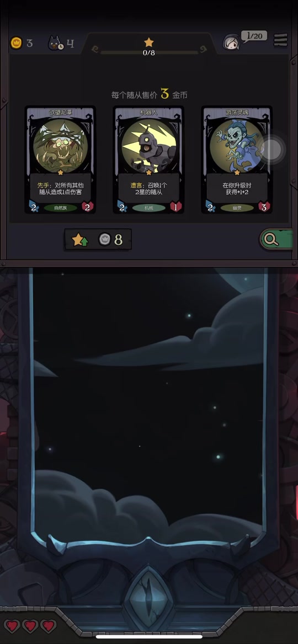Open the 1/20 speech bubble
This screenshot has height=644, width=298.
[254, 36]
